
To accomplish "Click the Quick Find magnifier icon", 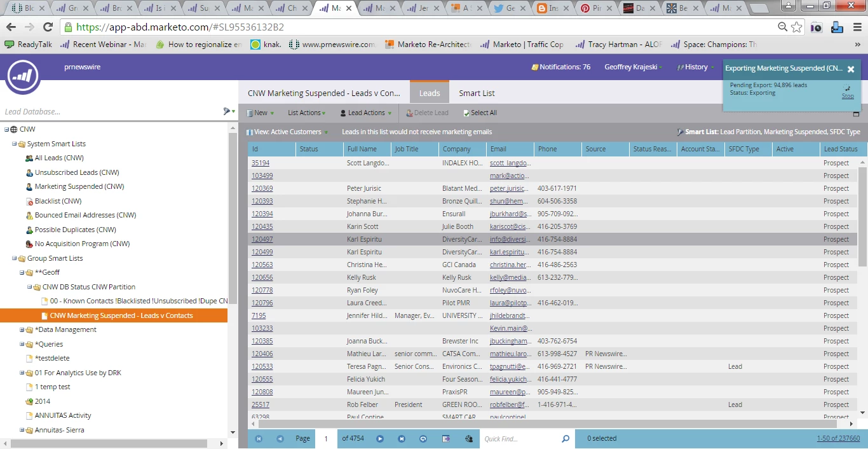I will 566,439.
